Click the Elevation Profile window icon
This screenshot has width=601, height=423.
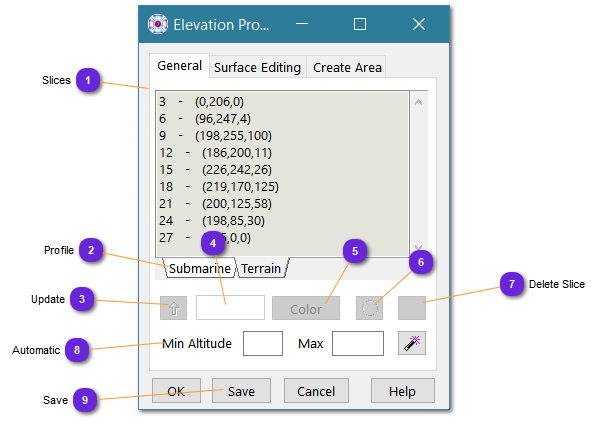pyautogui.click(x=158, y=24)
